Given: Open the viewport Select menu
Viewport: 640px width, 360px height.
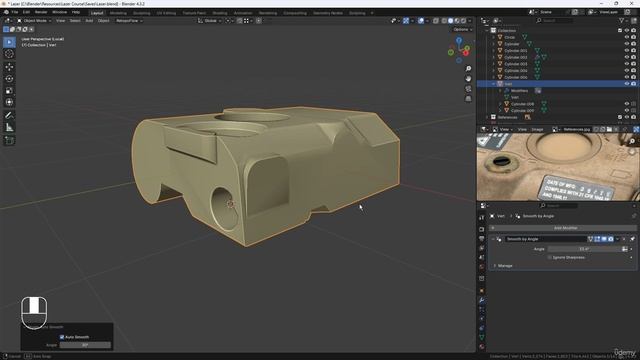Looking at the screenshot, I should (75, 20).
